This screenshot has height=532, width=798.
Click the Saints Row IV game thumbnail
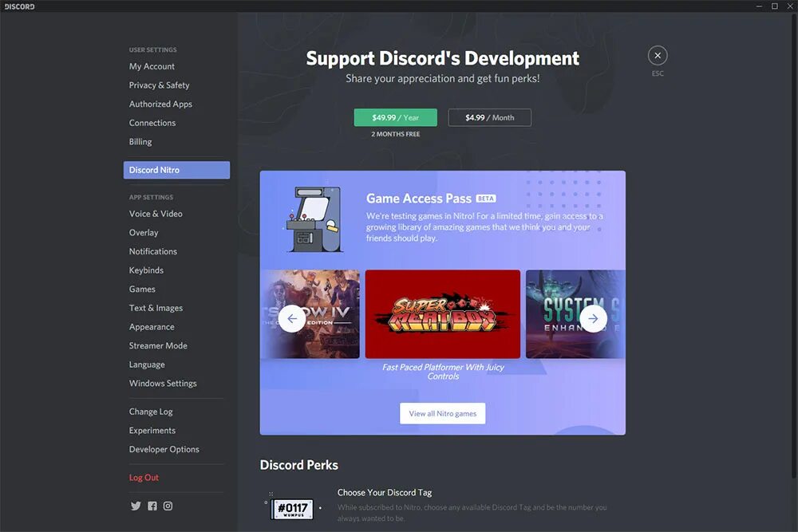click(x=310, y=313)
